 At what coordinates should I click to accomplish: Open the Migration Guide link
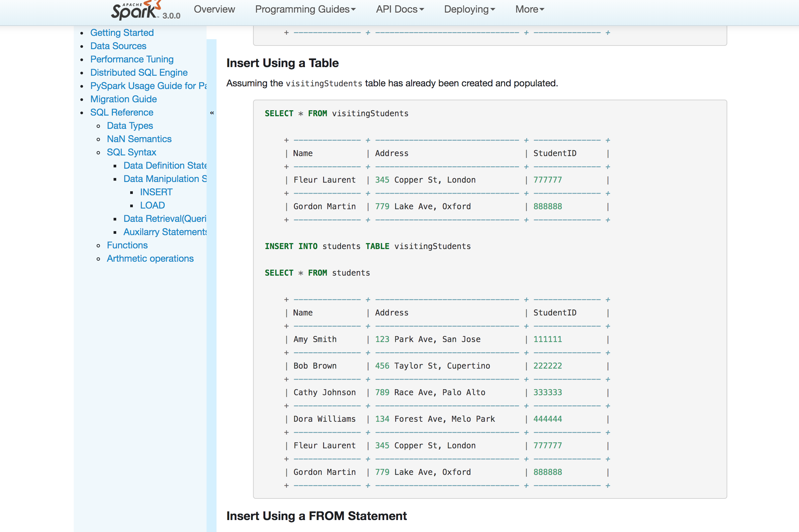tap(123, 99)
